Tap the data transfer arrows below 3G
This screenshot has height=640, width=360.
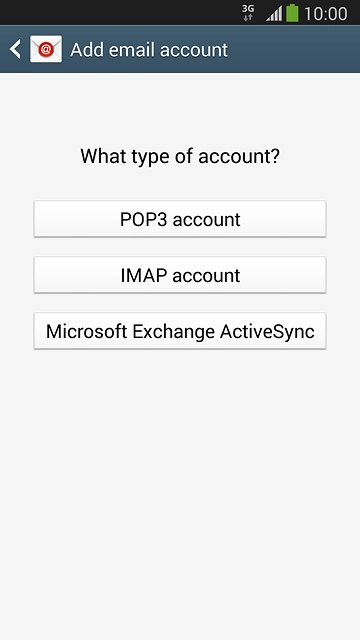pos(248,18)
